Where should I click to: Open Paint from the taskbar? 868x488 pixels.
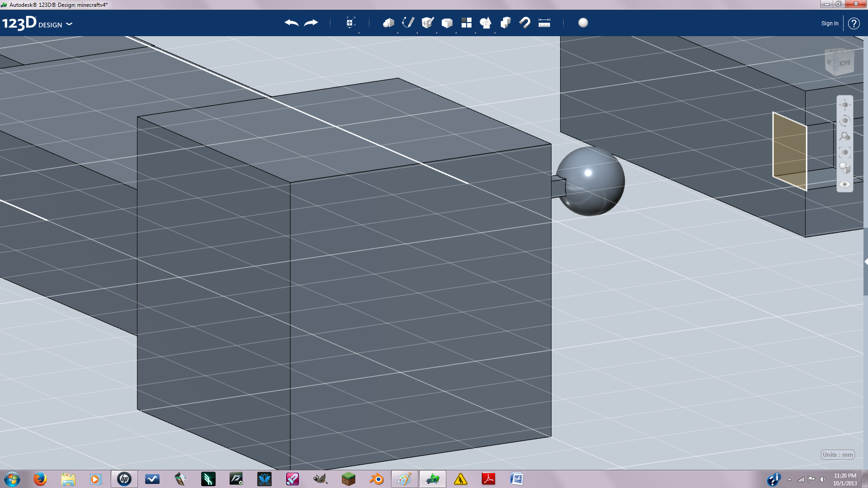pyautogui.click(x=404, y=479)
